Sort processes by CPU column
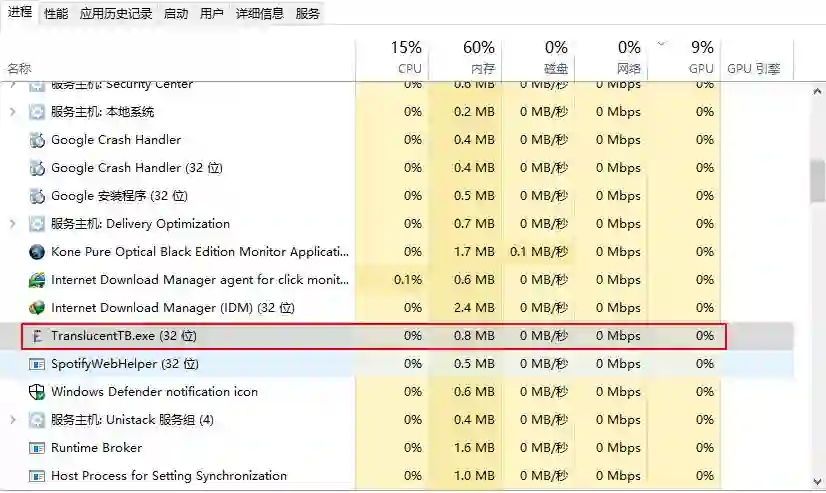 pyautogui.click(x=406, y=59)
